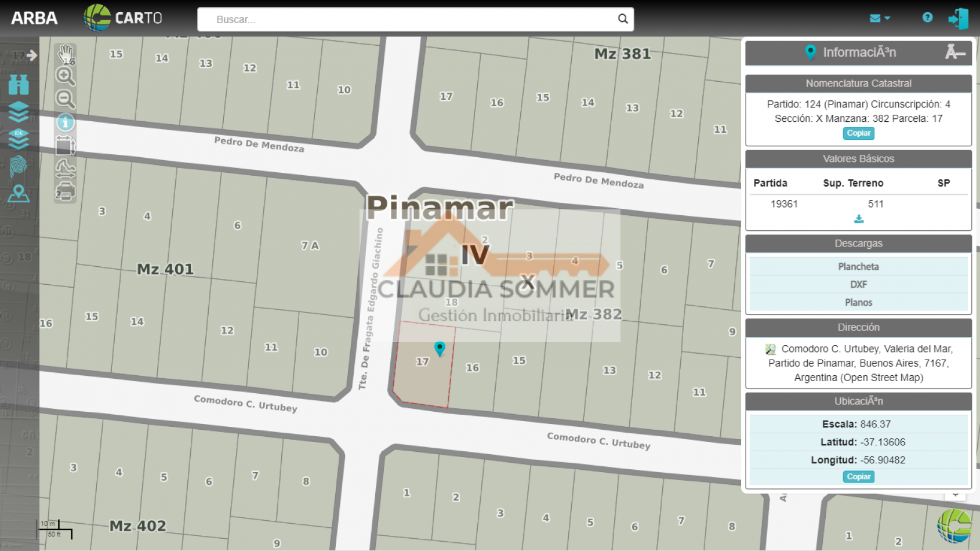
Task: Click the Longitud -56.90482 row
Action: point(859,460)
